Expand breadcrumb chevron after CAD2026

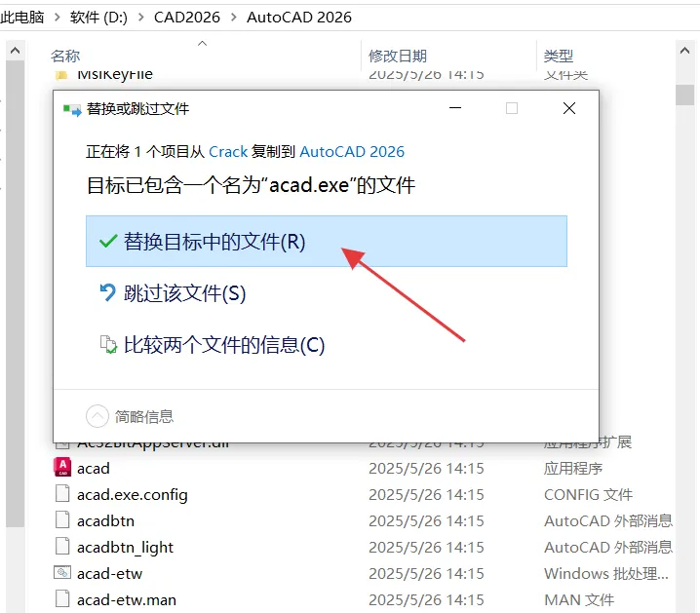(x=233, y=17)
